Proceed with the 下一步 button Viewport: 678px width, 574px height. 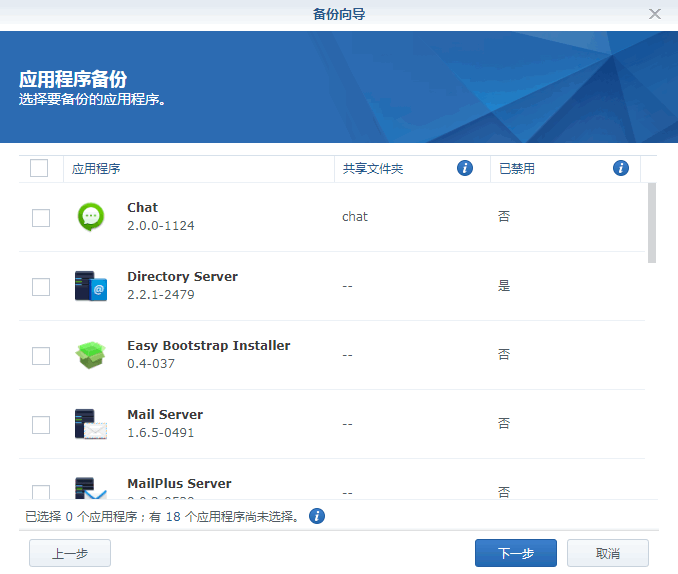[x=516, y=553]
